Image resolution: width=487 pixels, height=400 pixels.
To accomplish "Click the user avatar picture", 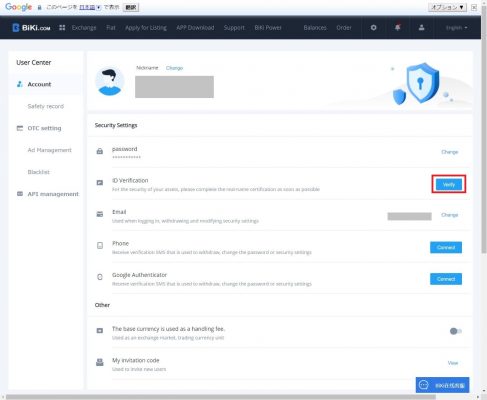I will pyautogui.click(x=110, y=81).
